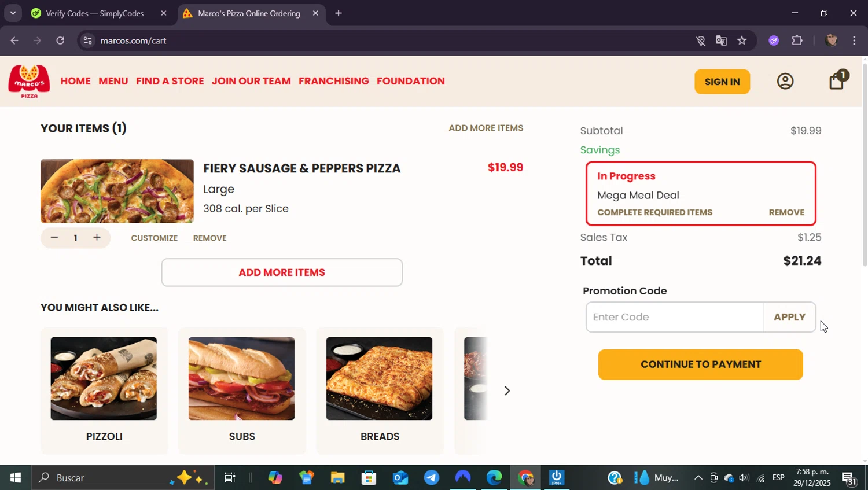Image resolution: width=868 pixels, height=490 pixels.
Task: Bookmark this page with the star icon
Action: 742,40
